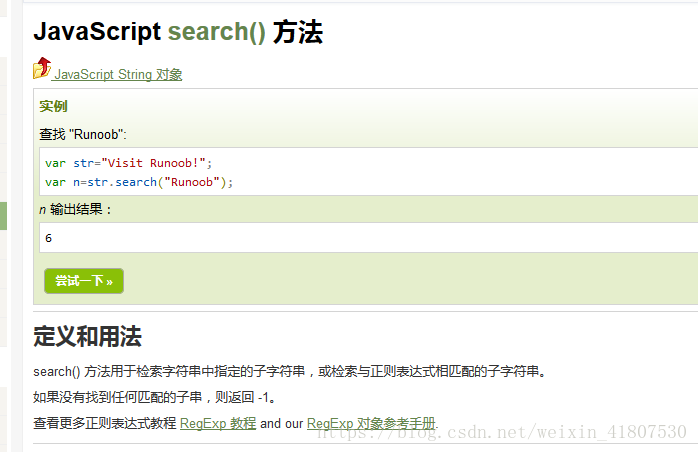The height and width of the screenshot is (452, 698).
Task: Open the RegExp 对象参考手册 link
Action: pyautogui.click(x=371, y=423)
